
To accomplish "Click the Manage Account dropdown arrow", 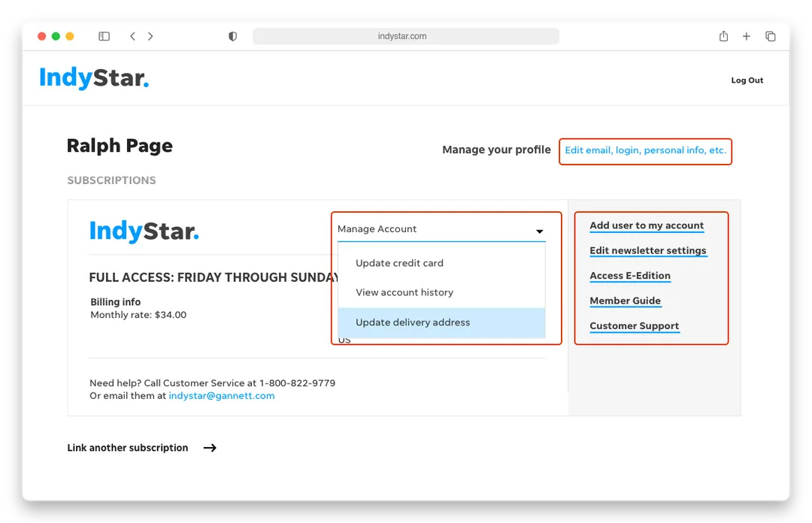I will click(x=539, y=231).
